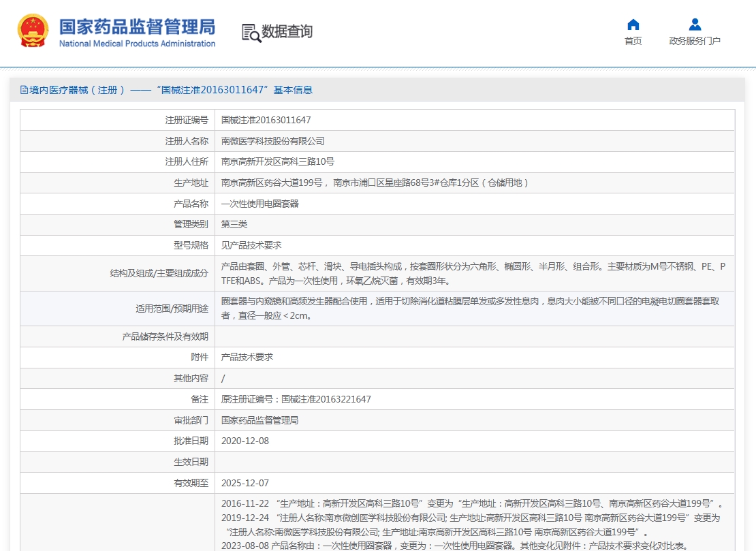Viewport: 756px width, 551px height.
Task: Click structure description starting 产品由套圈
Action: tap(473, 273)
